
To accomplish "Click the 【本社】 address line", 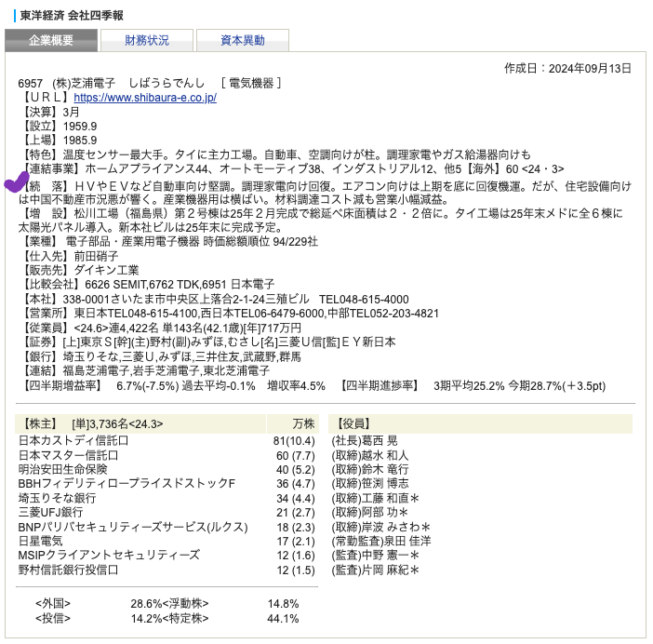I will click(x=215, y=300).
